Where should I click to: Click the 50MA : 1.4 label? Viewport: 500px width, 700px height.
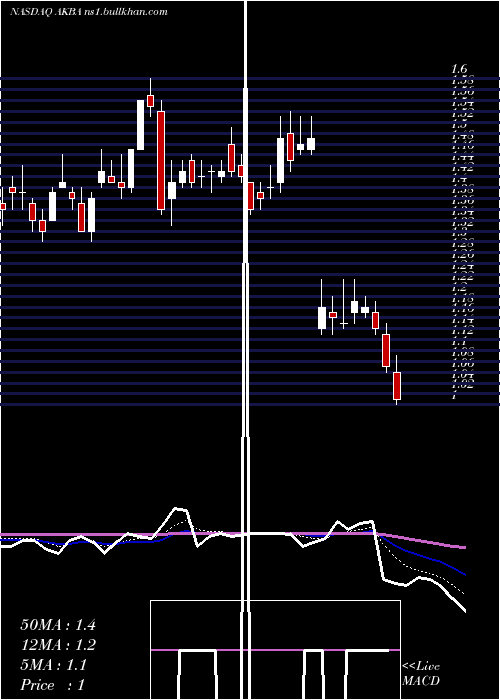click(58, 625)
